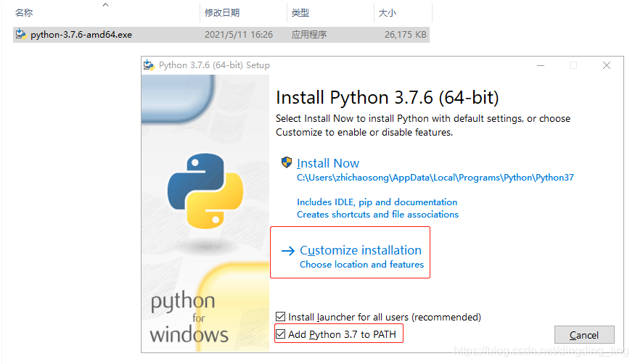Sort files by 大小 column header

387,13
